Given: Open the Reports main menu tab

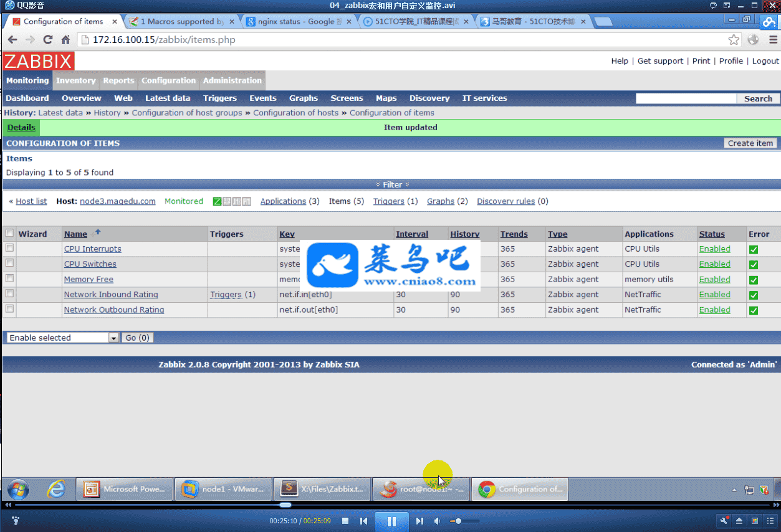Looking at the screenshot, I should pyautogui.click(x=118, y=80).
